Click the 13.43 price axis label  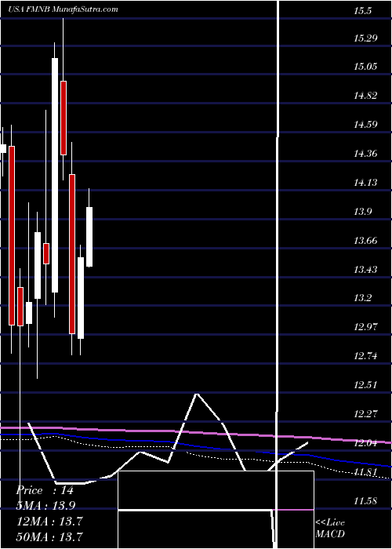(365, 269)
